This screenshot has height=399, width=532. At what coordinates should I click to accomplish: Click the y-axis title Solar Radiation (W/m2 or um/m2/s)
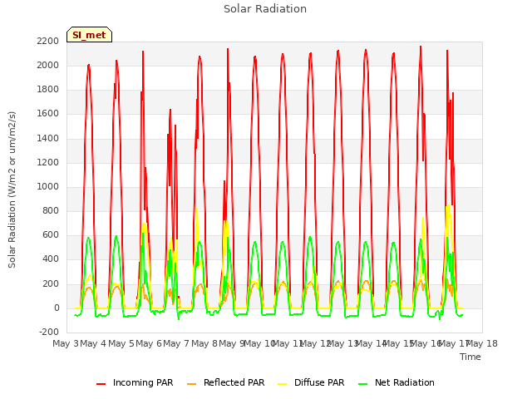12,190
